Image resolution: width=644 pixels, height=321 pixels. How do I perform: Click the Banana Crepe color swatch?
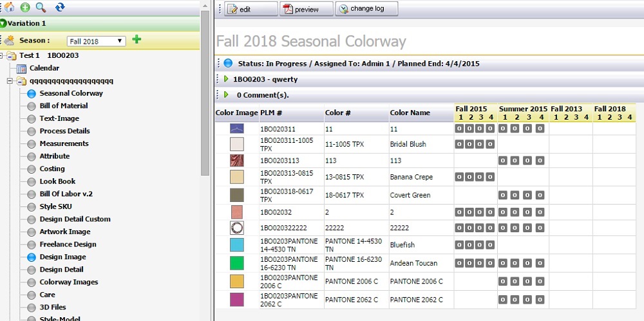[x=237, y=177]
